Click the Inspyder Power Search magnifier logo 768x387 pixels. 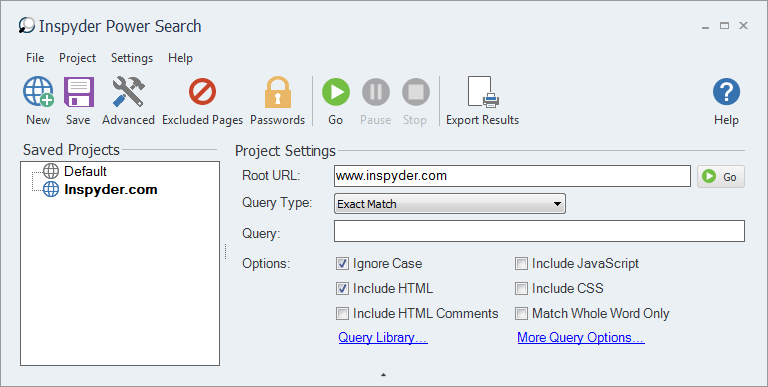pyautogui.click(x=26, y=25)
